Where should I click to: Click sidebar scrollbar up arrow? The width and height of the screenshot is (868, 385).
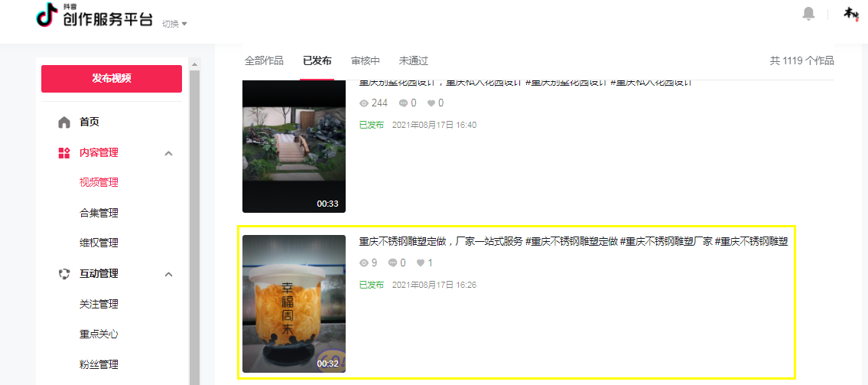point(194,64)
